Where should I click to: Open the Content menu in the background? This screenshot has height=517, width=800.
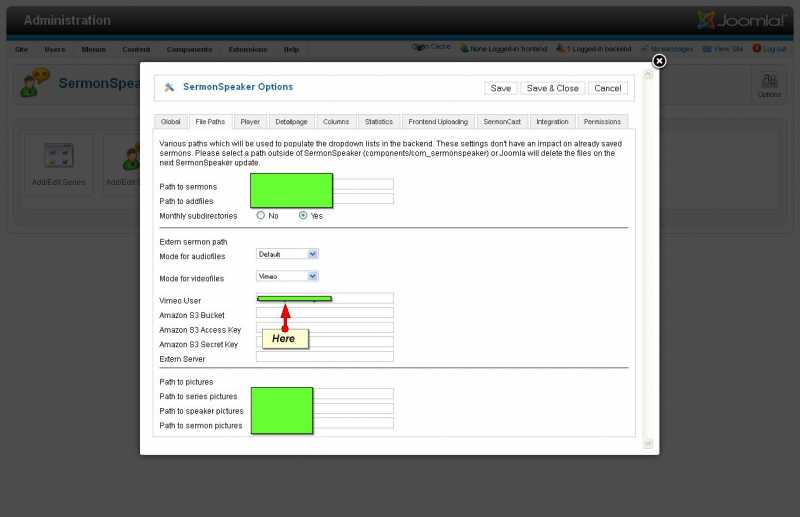pos(136,50)
